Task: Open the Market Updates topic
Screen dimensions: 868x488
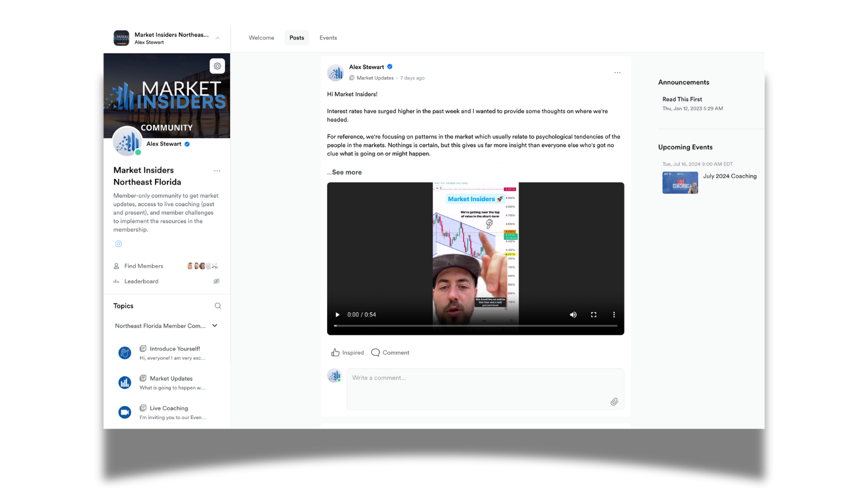Action: click(x=171, y=378)
